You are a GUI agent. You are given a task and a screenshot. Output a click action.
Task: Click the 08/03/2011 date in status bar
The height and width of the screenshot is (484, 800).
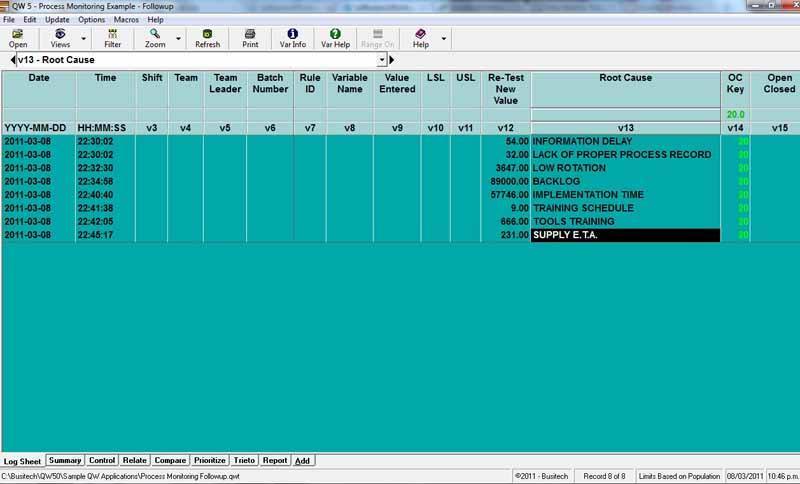pyautogui.click(x=744, y=476)
